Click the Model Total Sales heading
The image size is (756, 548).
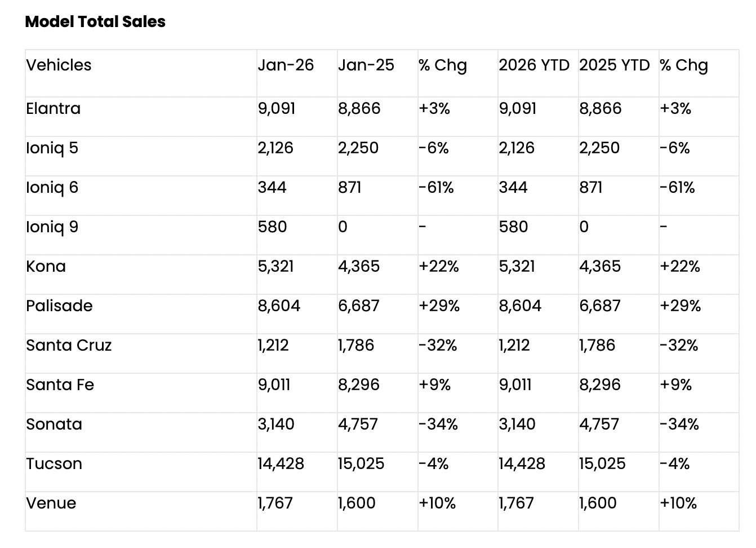95,22
